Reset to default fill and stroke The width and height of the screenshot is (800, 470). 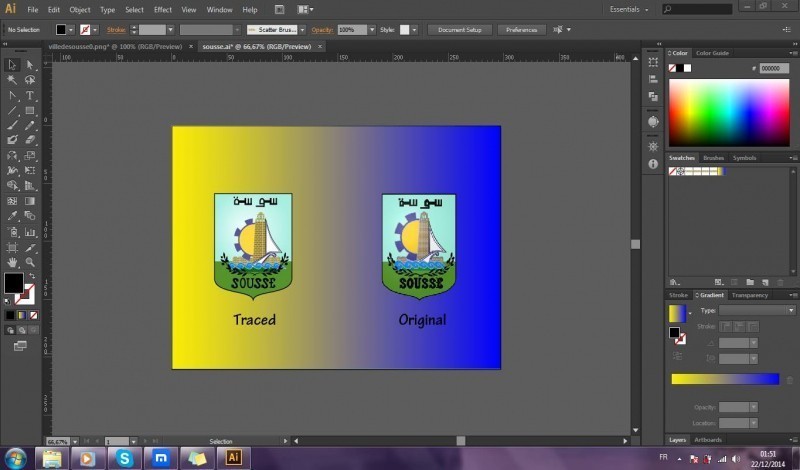[7, 301]
